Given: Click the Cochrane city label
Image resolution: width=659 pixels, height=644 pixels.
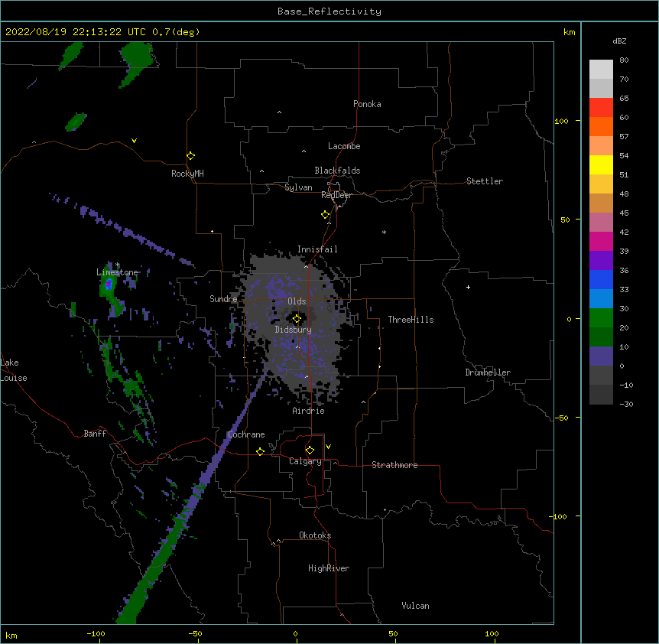Looking at the screenshot, I should click(246, 434).
